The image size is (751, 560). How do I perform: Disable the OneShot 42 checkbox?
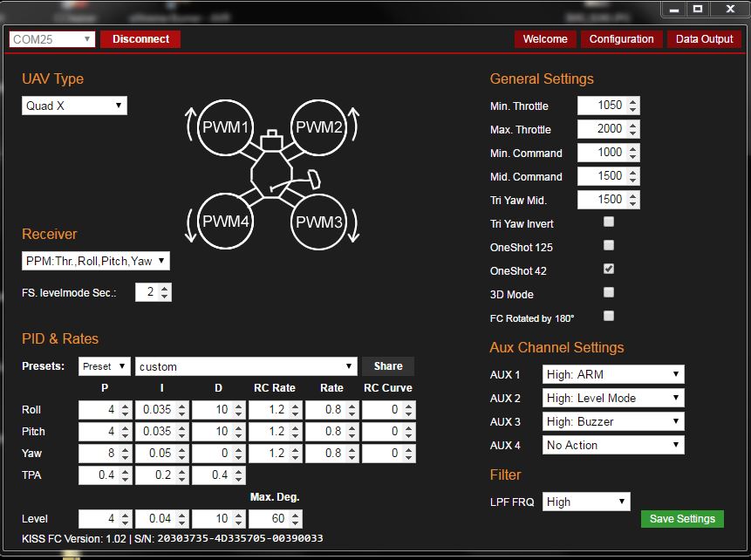pyautogui.click(x=609, y=270)
